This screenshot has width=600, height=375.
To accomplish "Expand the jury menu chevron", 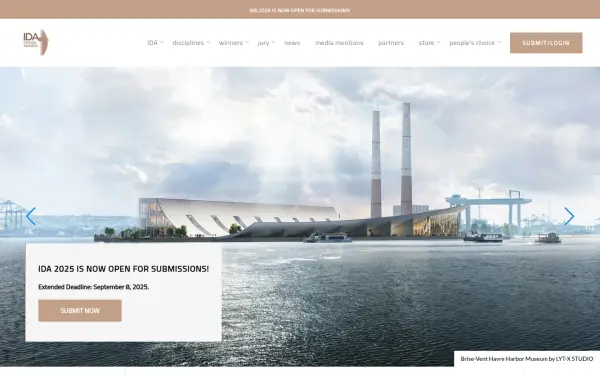I will (274, 42).
